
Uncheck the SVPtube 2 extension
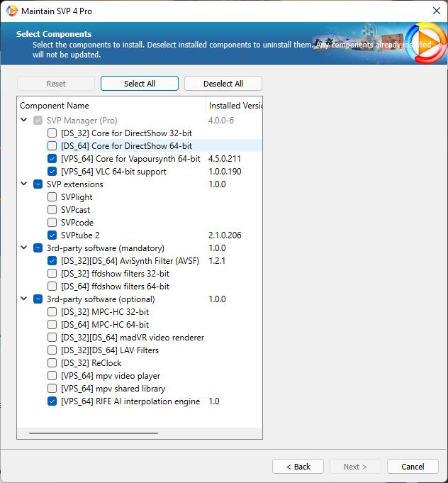tap(52, 235)
